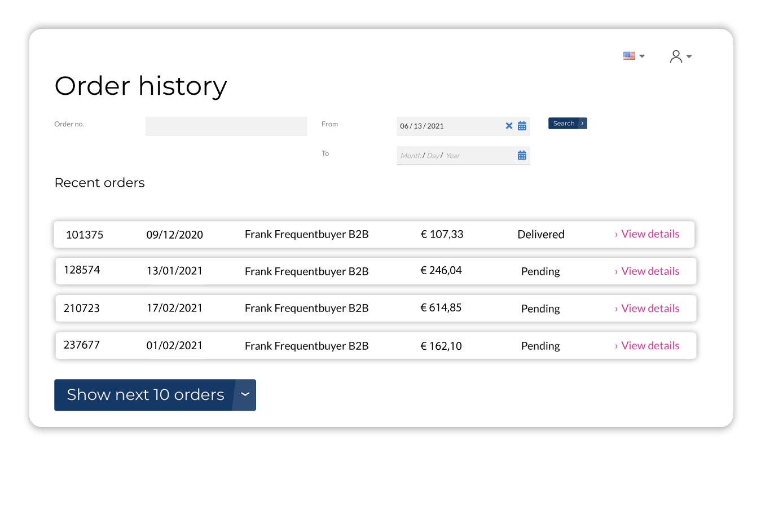Click amount € 162,10

(441, 346)
